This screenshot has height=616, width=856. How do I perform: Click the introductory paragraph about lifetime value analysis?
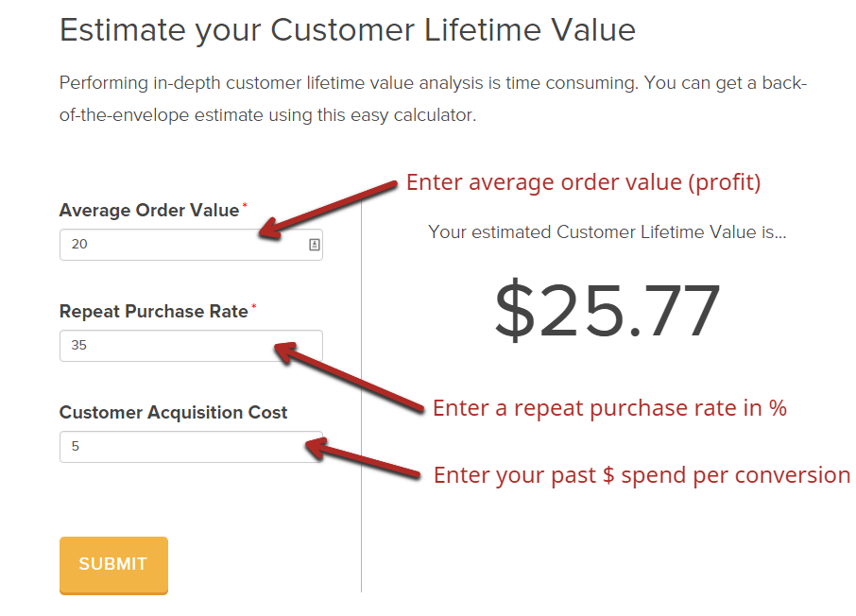(x=433, y=99)
